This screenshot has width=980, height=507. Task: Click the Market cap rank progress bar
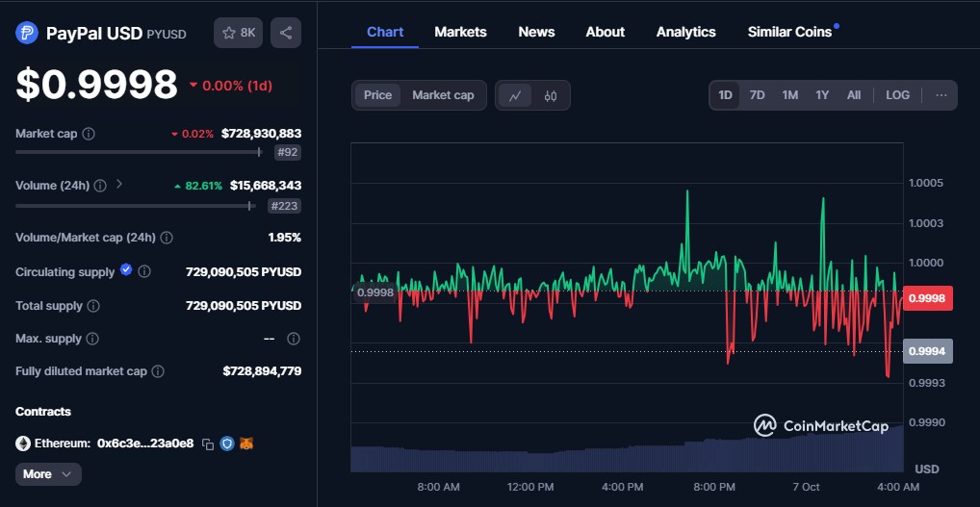coord(138,152)
